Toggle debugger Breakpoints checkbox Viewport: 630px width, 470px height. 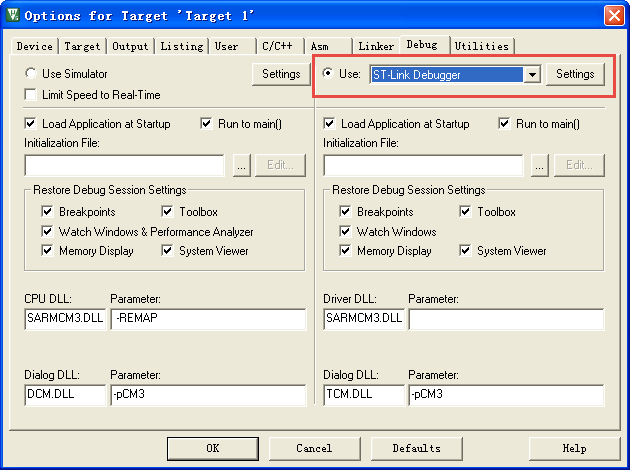[345, 211]
